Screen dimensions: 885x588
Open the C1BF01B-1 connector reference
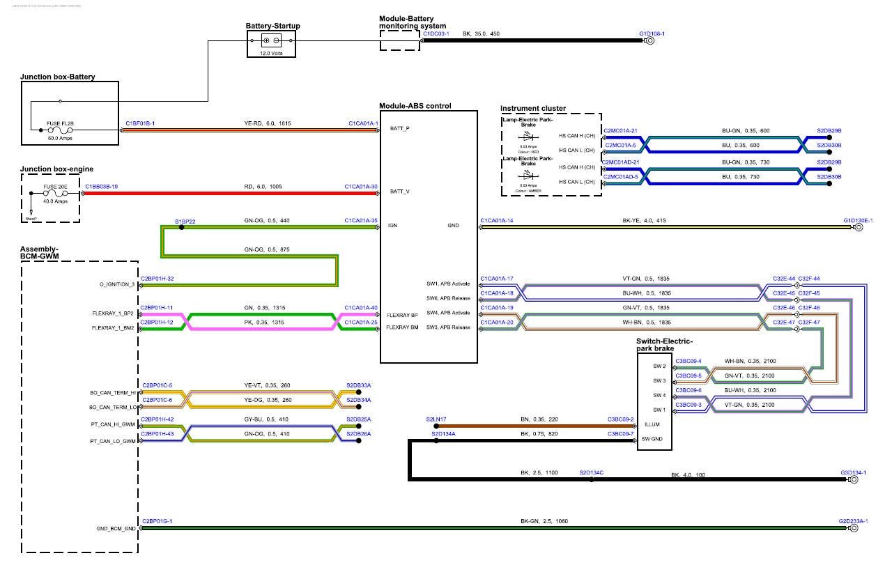[140, 123]
